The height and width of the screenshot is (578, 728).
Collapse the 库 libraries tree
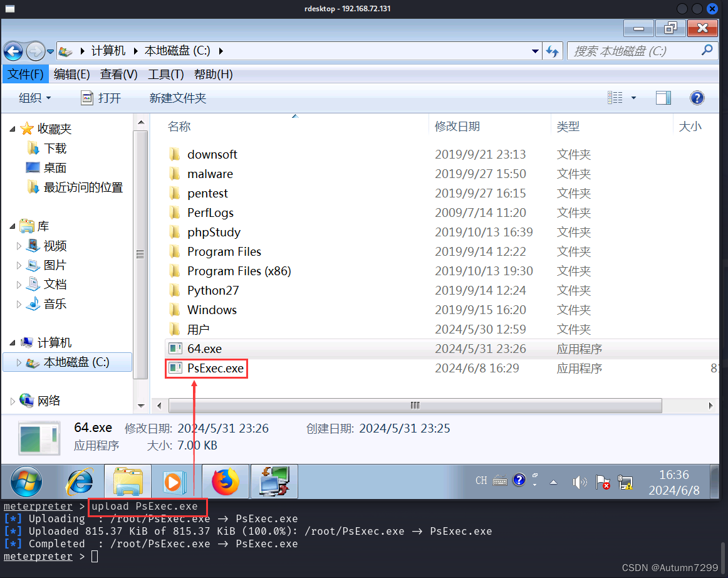coord(13,226)
